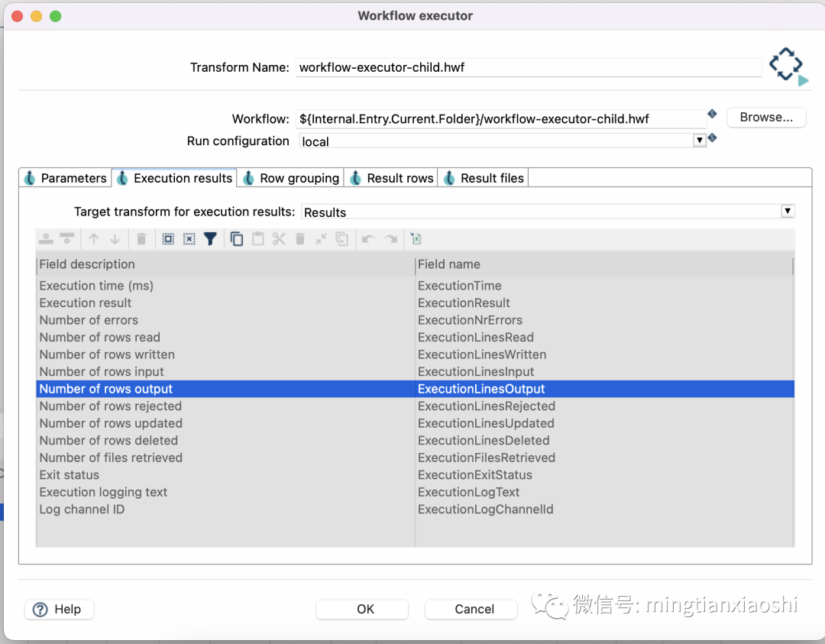Paste rows from clipboard into the table
The height and width of the screenshot is (644, 825).
[258, 239]
